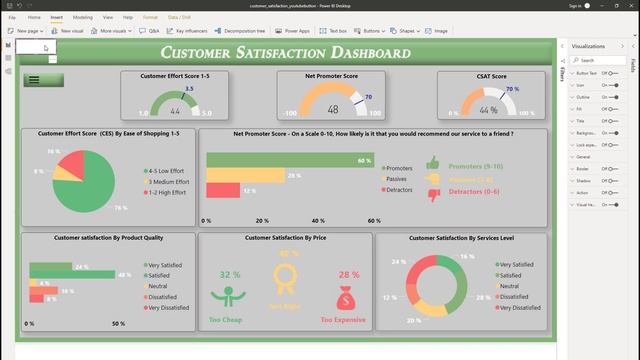Open more options ellipsis on selected visual
The image size is (640, 360).
(53, 60)
